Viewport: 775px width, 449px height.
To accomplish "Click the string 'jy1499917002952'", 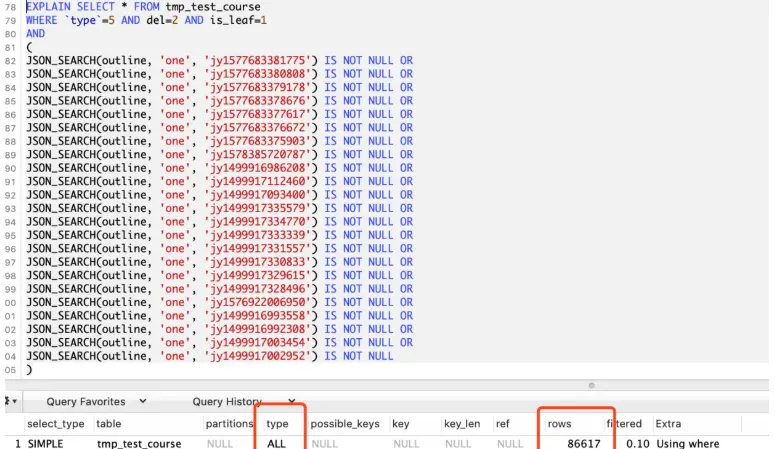I will click(x=258, y=356).
